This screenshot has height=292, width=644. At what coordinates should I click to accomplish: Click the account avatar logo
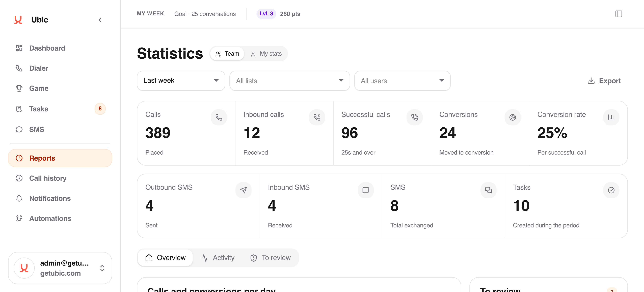pyautogui.click(x=24, y=268)
